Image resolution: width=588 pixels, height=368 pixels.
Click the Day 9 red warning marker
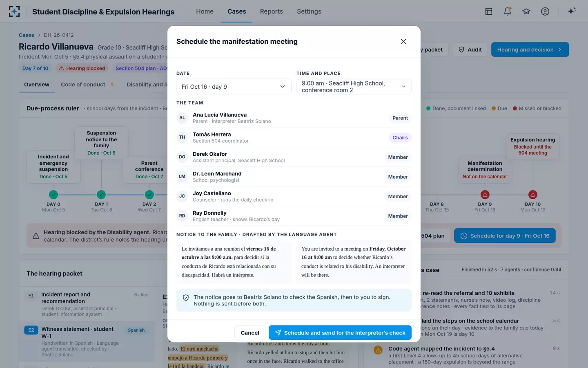[x=485, y=195]
